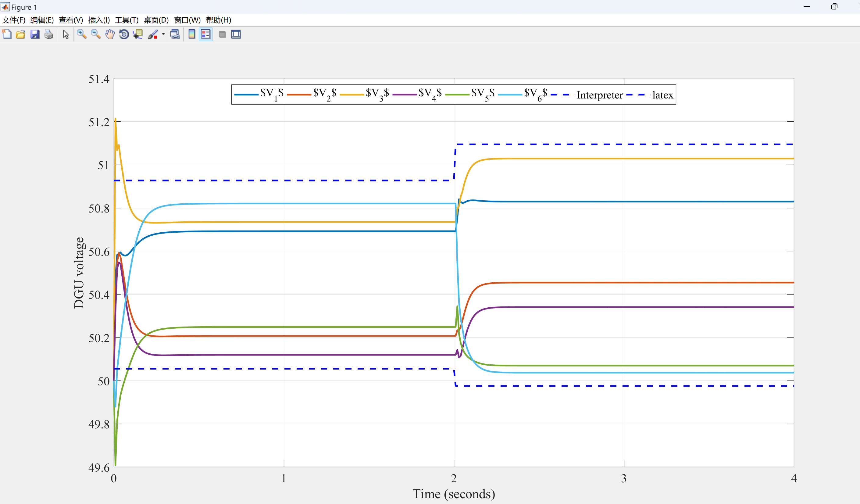The height and width of the screenshot is (504, 860).
Task: Open the 窗口(W) menu
Action: coord(187,20)
